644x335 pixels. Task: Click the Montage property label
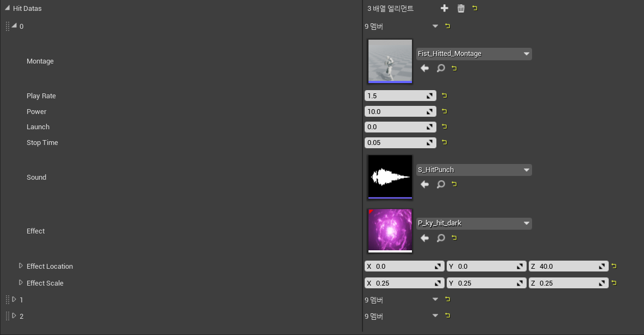[40, 61]
